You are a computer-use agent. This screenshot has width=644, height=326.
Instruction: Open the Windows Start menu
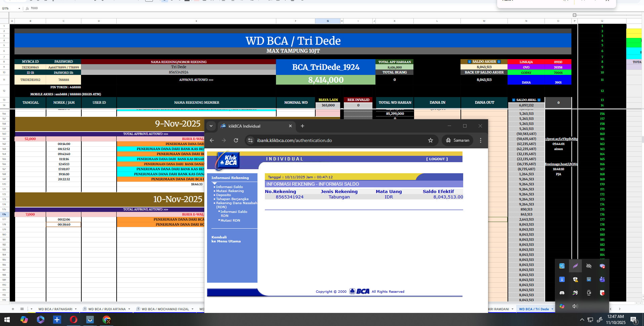[x=7, y=320]
